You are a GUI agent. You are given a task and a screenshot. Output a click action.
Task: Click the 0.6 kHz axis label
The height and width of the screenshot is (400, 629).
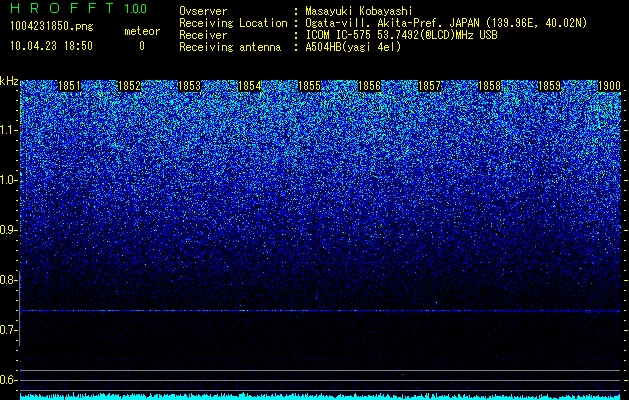pyautogui.click(x=8, y=380)
